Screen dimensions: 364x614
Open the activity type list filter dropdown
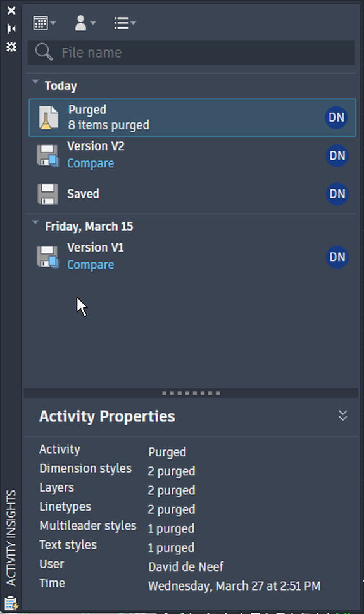click(x=125, y=23)
